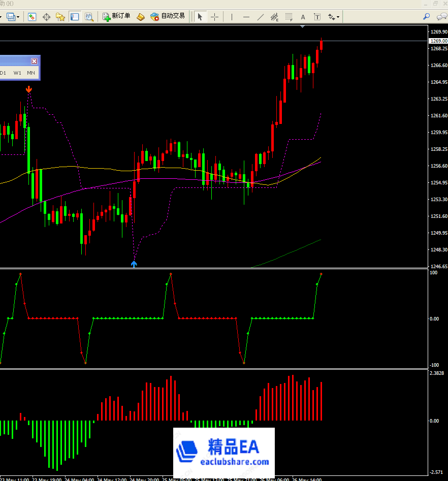Open the Strategy Tester panel
The height and width of the screenshot is (481, 448).
coord(89,17)
